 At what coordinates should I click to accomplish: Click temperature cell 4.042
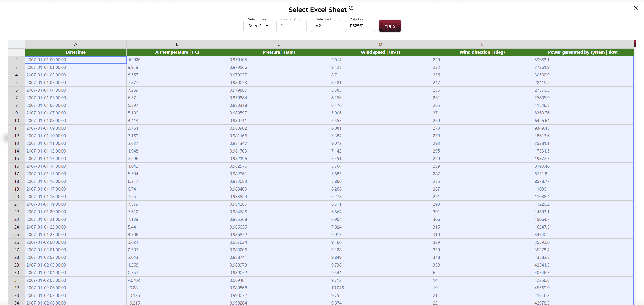click(x=177, y=166)
